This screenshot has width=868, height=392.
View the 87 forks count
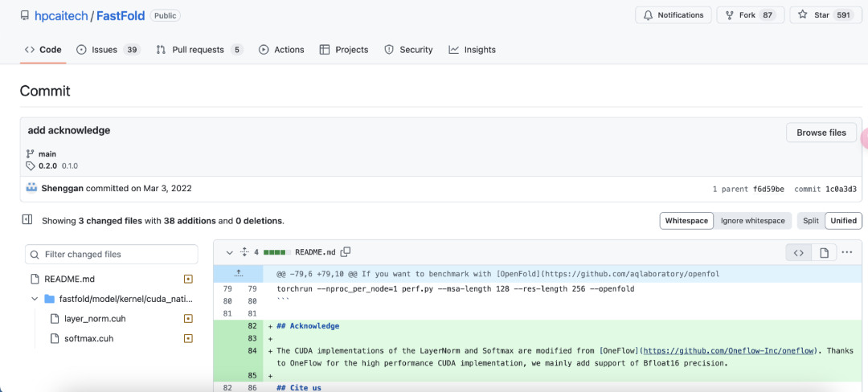(x=768, y=15)
